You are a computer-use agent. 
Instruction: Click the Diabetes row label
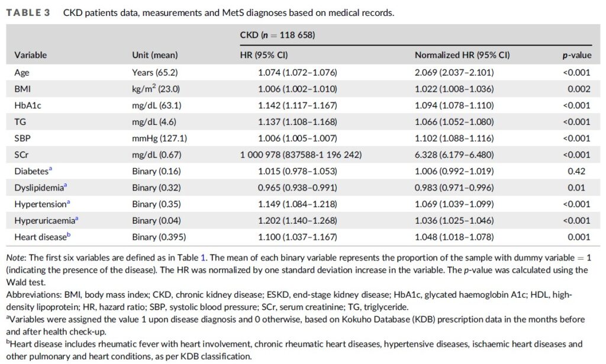point(31,171)
